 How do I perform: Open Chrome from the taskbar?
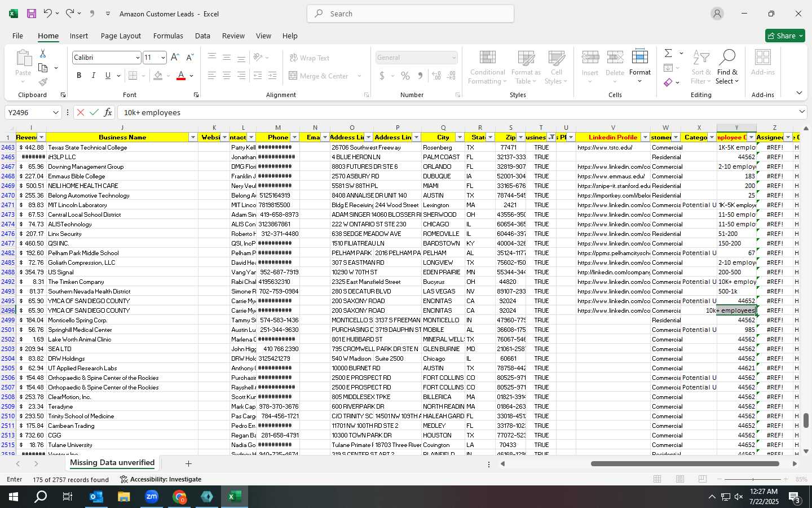(179, 497)
